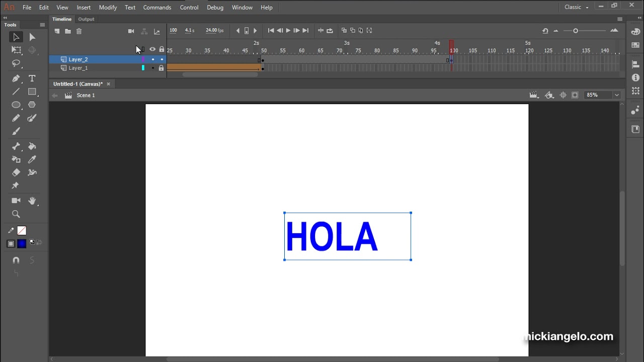Toggle visibility dot for Layer_1

(x=153, y=68)
